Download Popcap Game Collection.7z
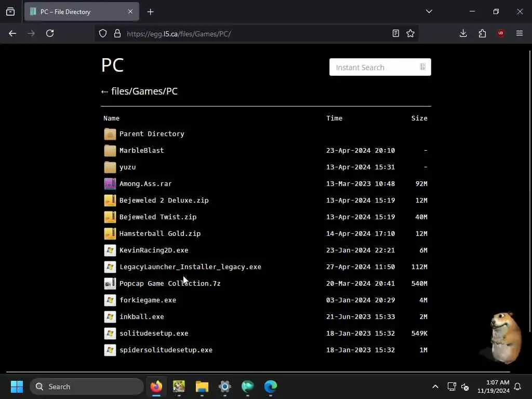Image resolution: width=532 pixels, height=399 pixels. (x=170, y=283)
